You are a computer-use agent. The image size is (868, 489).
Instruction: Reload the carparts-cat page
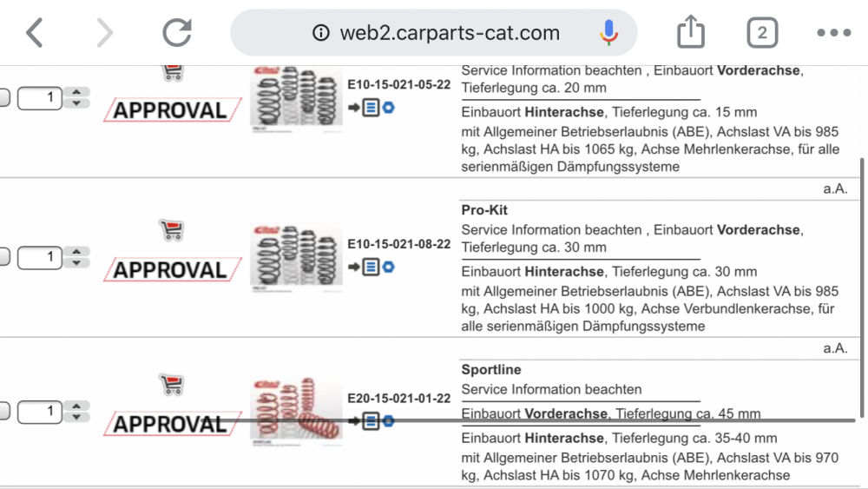[x=177, y=33]
